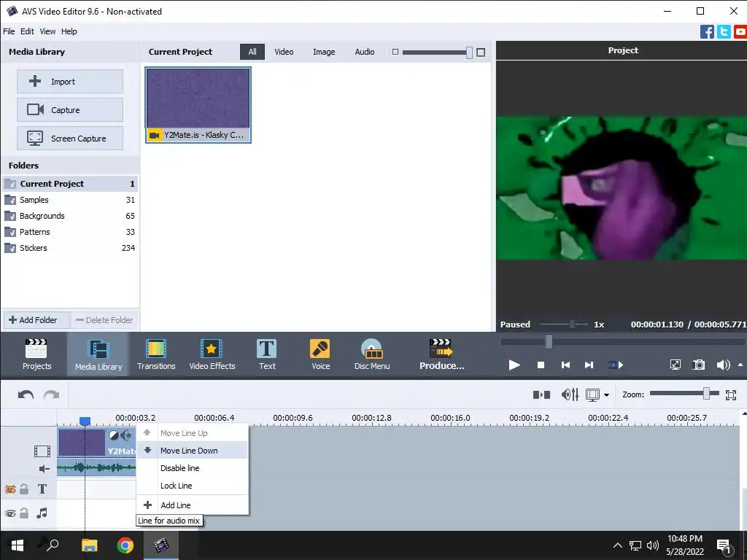747x560 pixels.
Task: Open Facebook link icon
Action: [x=707, y=31]
